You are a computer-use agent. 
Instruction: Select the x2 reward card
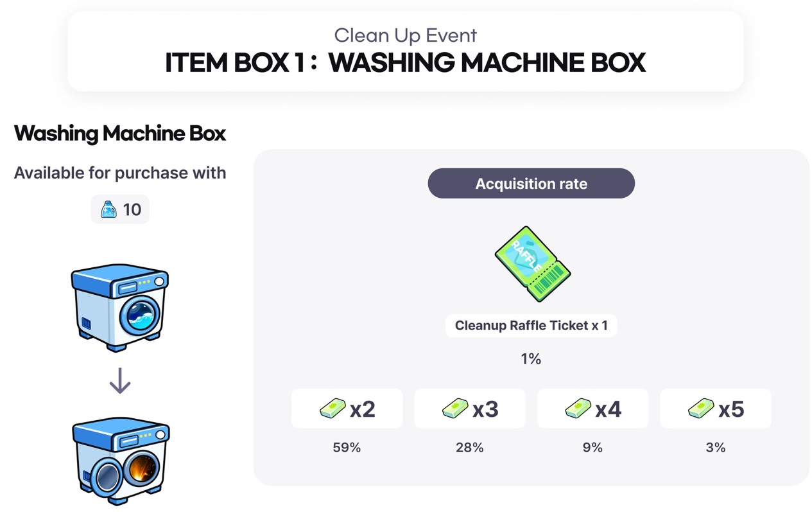[347, 409]
